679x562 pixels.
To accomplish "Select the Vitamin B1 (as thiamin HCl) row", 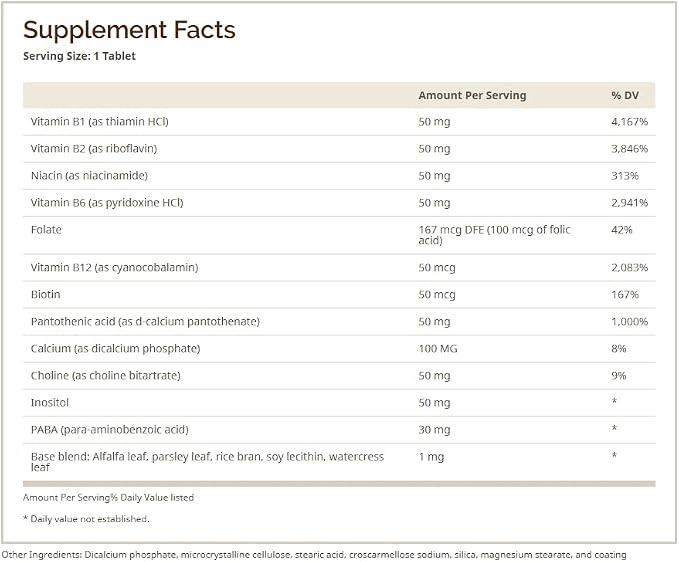I will click(x=339, y=122).
